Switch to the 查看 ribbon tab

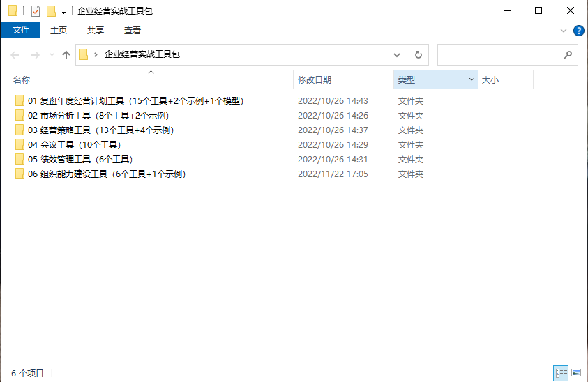[133, 31]
